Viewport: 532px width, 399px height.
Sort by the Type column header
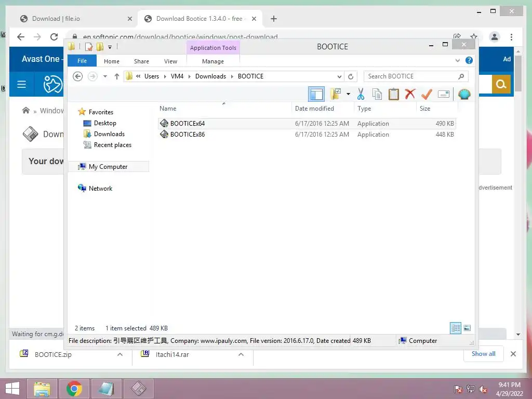tap(385, 109)
